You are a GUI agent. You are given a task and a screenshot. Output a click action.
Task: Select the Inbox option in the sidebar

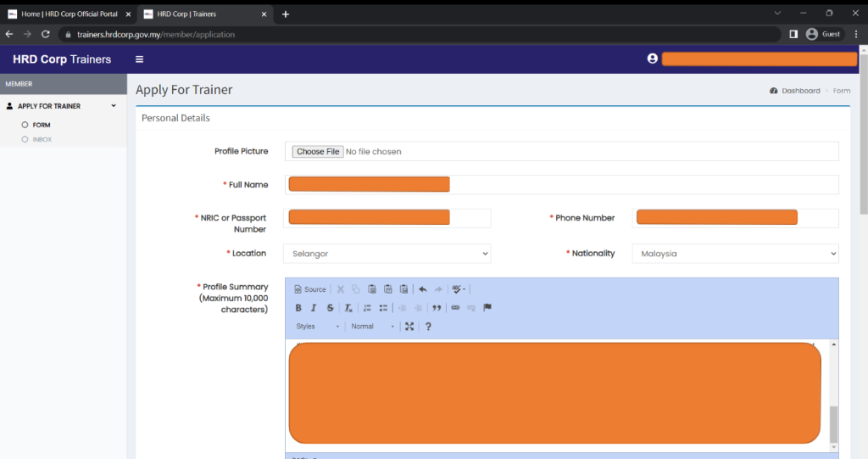(42, 139)
